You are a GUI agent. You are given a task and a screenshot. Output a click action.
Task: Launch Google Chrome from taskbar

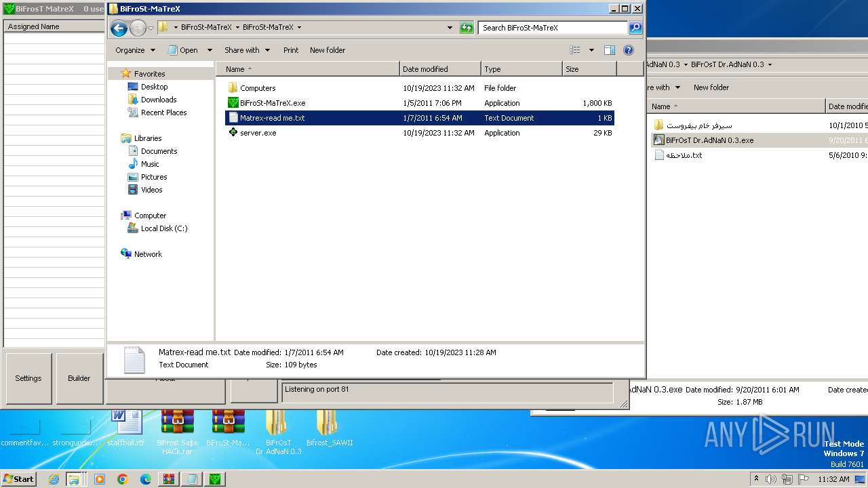click(123, 479)
